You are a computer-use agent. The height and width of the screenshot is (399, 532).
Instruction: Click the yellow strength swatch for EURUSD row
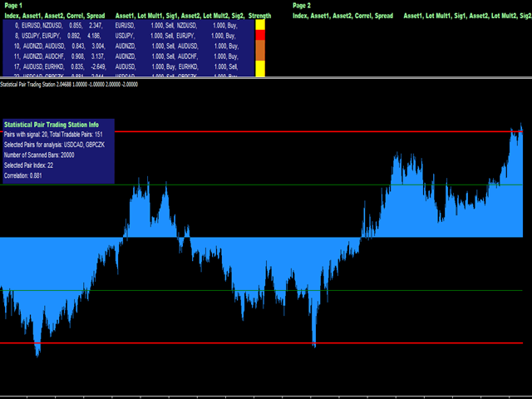[260, 26]
